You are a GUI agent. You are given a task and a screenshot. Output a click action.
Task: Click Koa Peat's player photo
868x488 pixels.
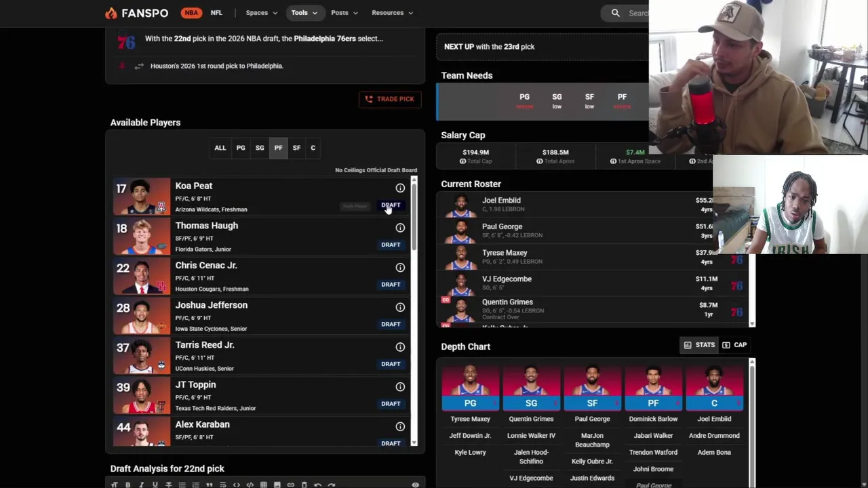pos(141,197)
